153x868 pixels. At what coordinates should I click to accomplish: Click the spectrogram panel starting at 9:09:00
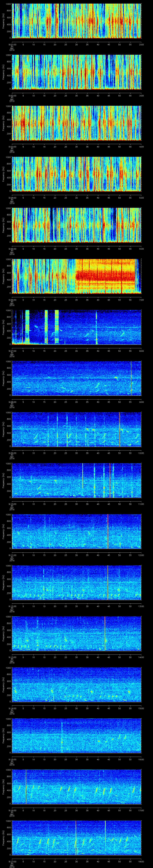point(77,429)
